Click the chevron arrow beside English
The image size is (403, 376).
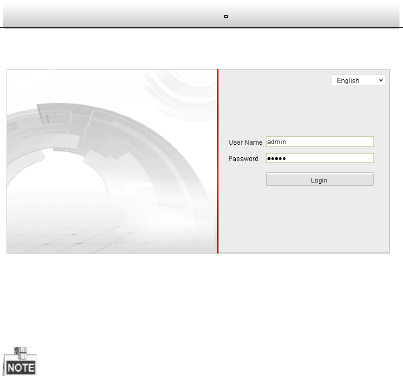(381, 80)
